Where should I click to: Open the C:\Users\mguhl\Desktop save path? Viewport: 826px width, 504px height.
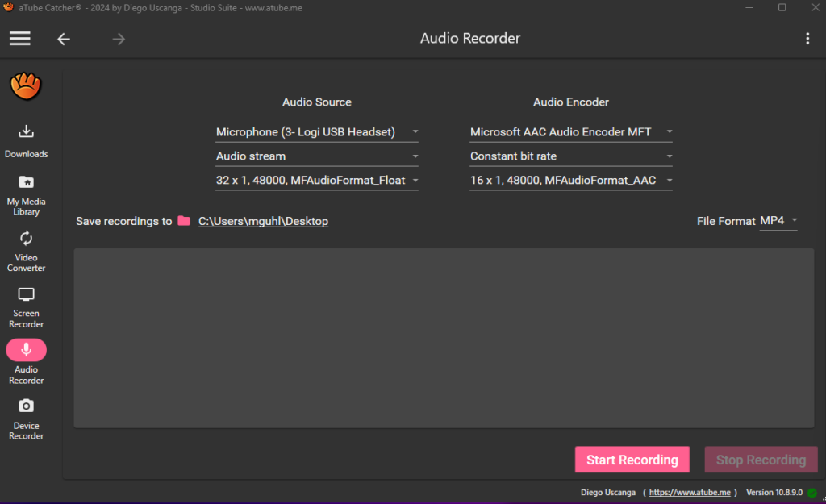coord(263,221)
